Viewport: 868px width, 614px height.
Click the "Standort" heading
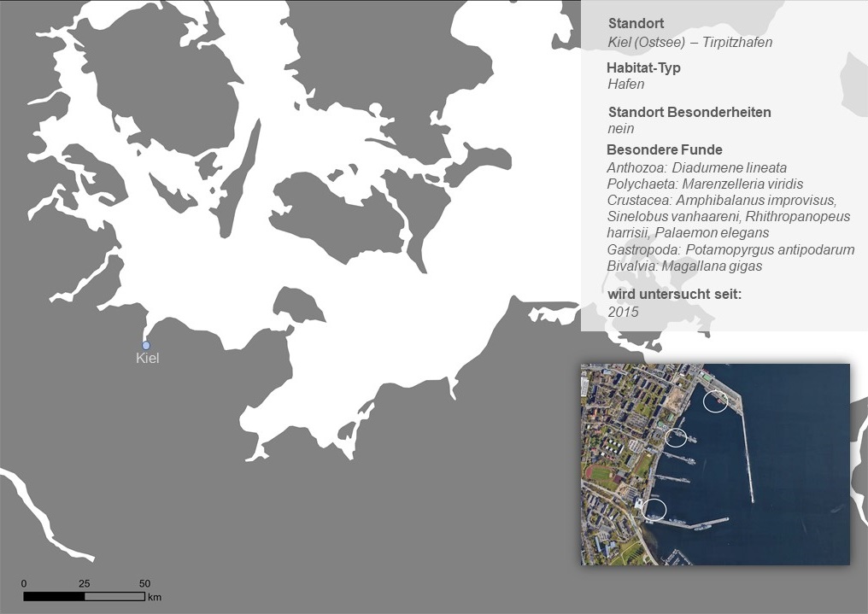click(x=636, y=24)
